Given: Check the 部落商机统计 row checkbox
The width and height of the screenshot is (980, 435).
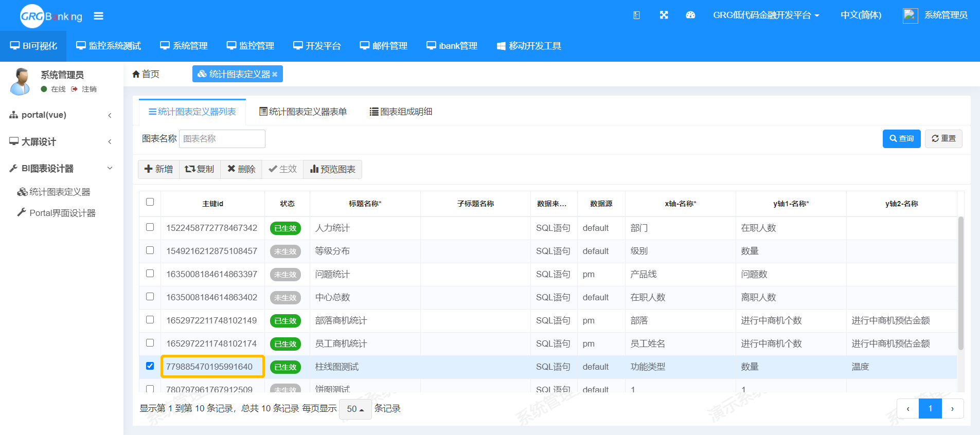Looking at the screenshot, I should click(150, 319).
